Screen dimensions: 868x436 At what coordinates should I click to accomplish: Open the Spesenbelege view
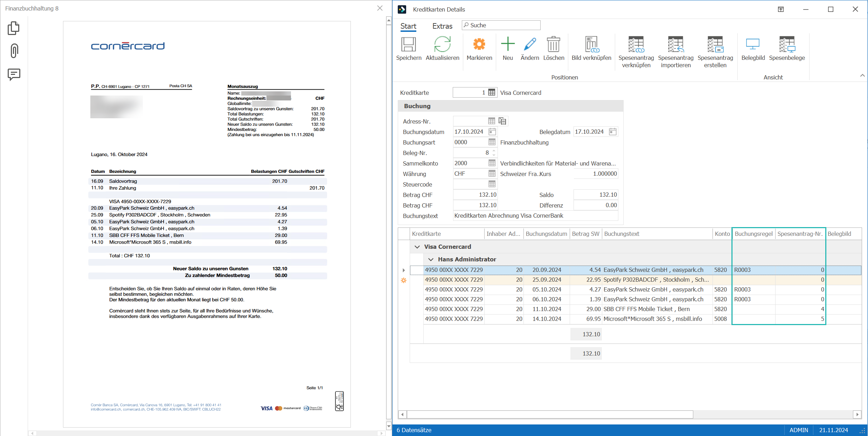coord(787,44)
